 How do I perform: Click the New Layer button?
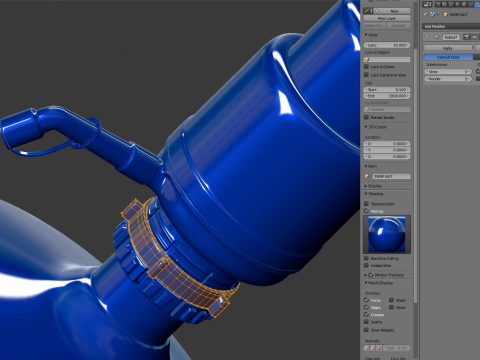click(x=387, y=18)
